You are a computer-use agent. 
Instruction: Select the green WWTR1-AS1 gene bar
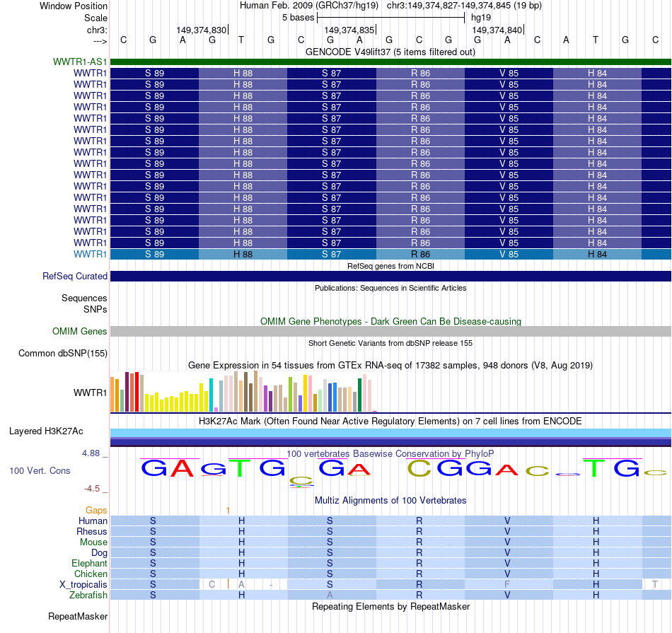(390, 62)
